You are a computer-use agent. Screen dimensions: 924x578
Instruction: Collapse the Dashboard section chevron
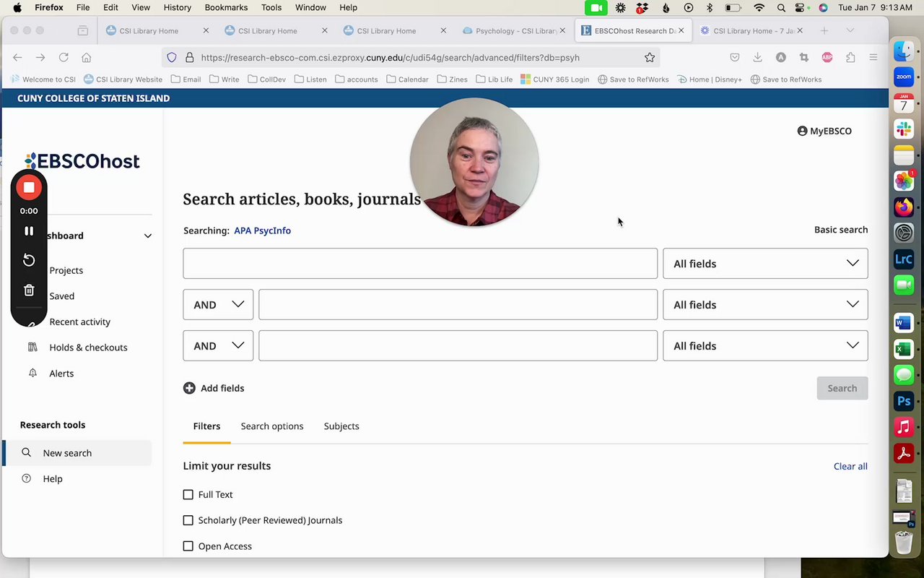148,236
